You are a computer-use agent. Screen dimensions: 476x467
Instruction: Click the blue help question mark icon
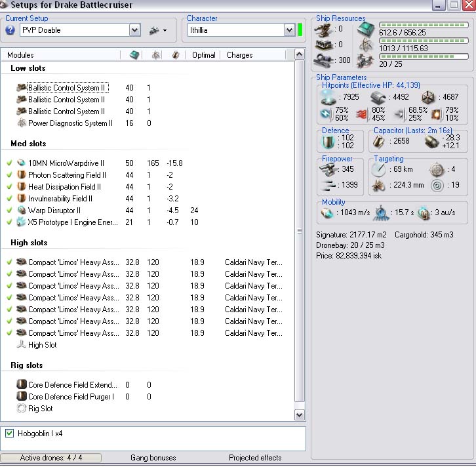coord(10,30)
